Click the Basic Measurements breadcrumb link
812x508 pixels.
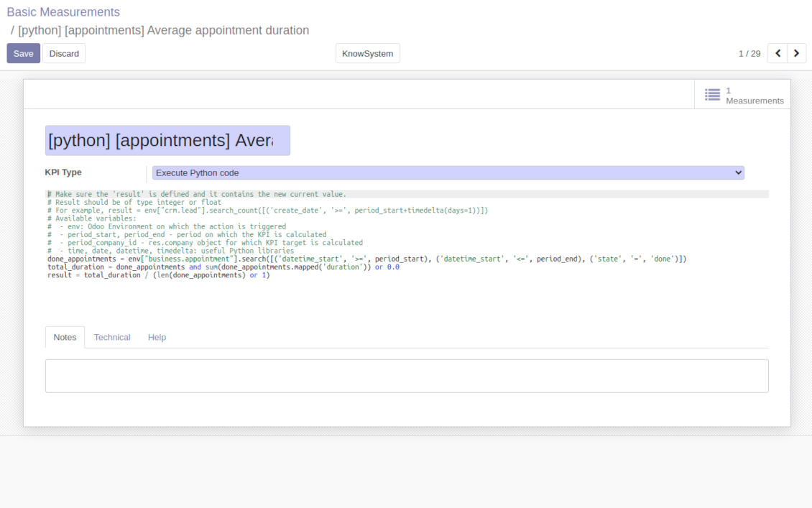tap(63, 12)
